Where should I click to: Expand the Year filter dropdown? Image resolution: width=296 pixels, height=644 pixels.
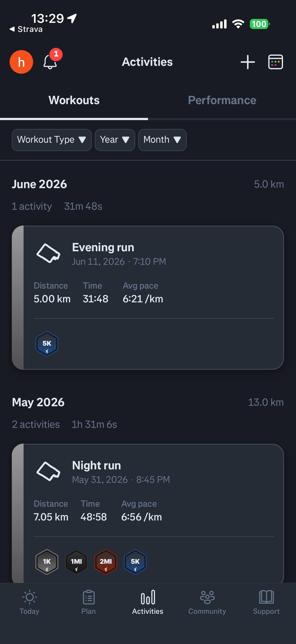pyautogui.click(x=115, y=140)
